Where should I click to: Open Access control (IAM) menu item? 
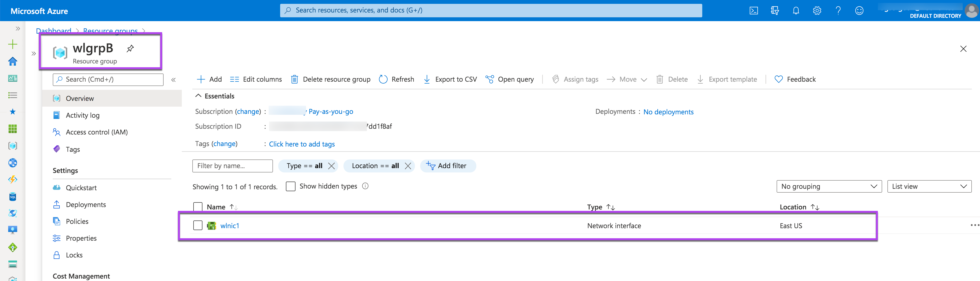pyautogui.click(x=97, y=132)
